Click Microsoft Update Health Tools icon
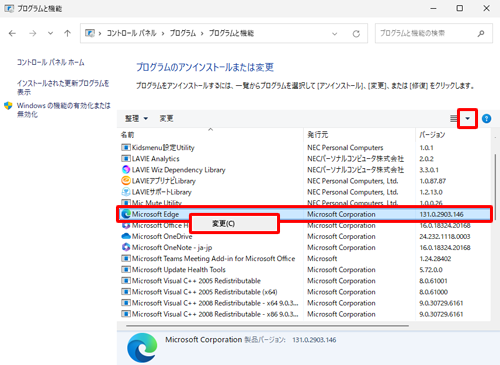Image resolution: width=500 pixels, height=365 pixels. point(126,269)
